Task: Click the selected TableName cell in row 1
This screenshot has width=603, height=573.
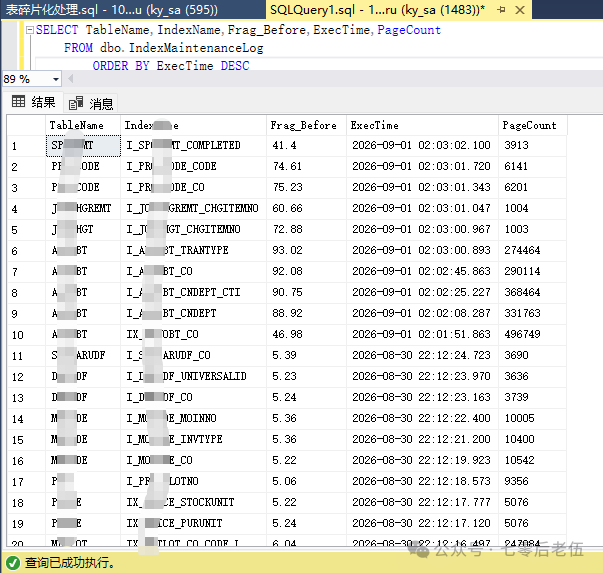Action: (83, 146)
